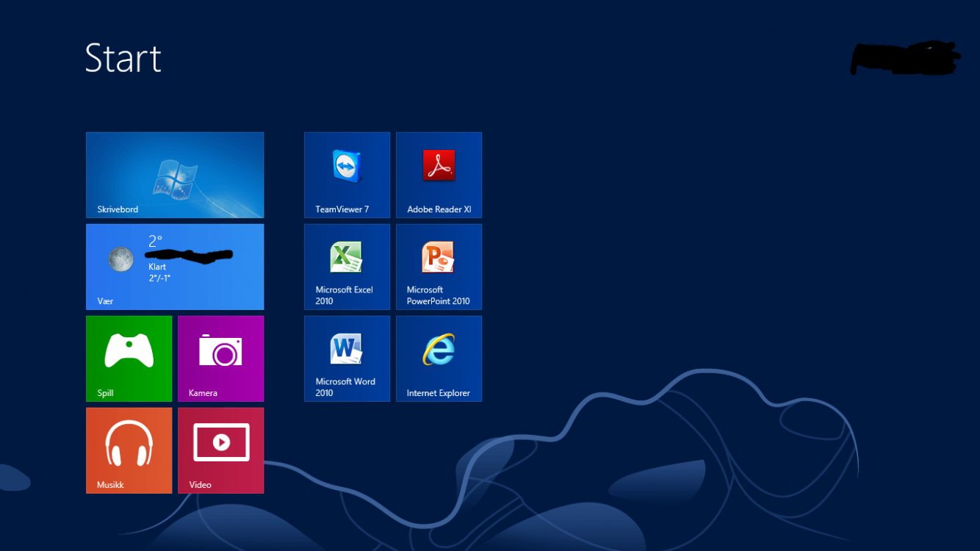The height and width of the screenshot is (551, 980).
Task: Start TeamViewer 7
Action: (347, 175)
